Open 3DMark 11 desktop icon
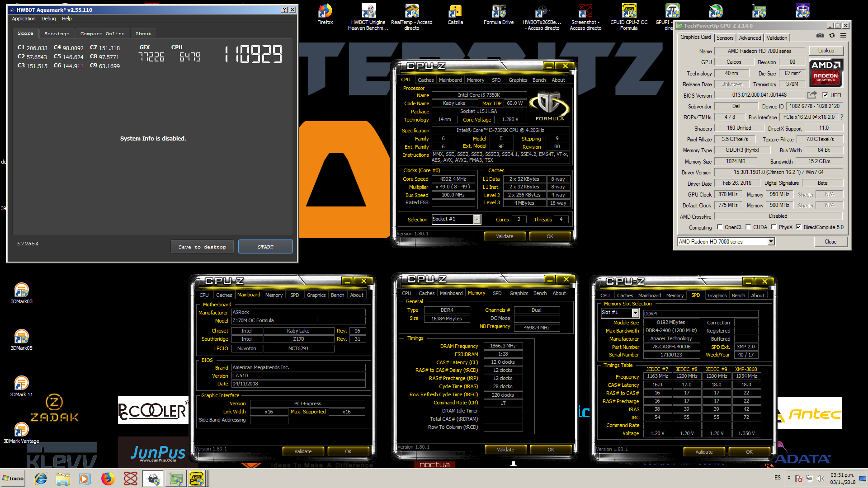The image size is (868, 488). pyautogui.click(x=21, y=386)
